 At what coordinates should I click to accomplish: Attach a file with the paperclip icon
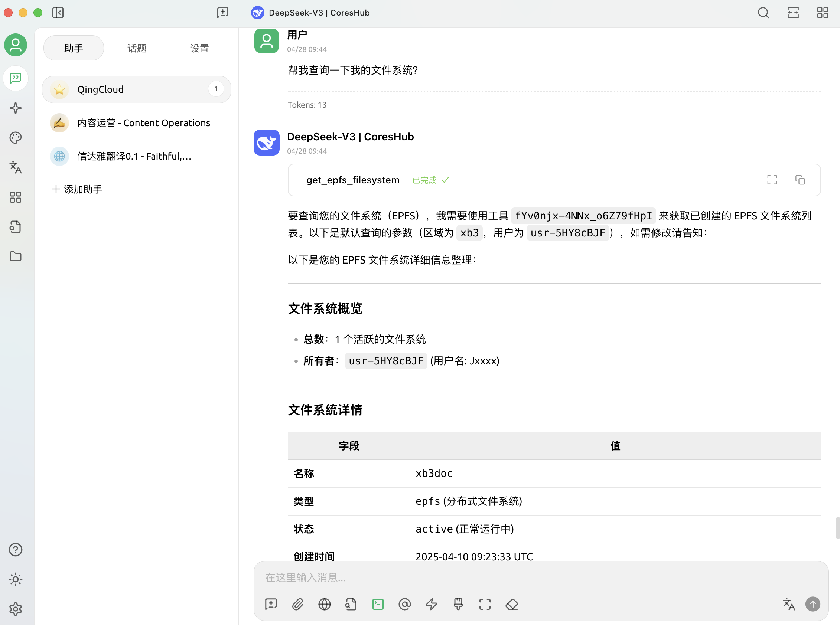pos(298,604)
